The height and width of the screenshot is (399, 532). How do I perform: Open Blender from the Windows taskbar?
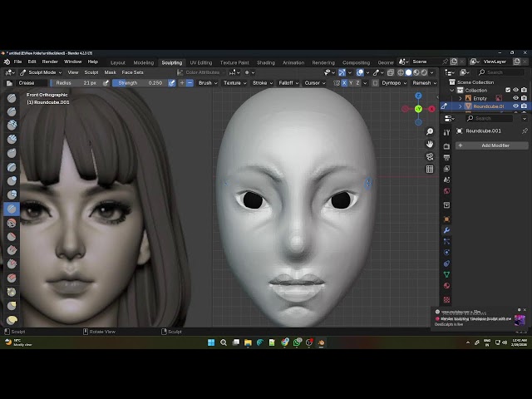[321, 342]
